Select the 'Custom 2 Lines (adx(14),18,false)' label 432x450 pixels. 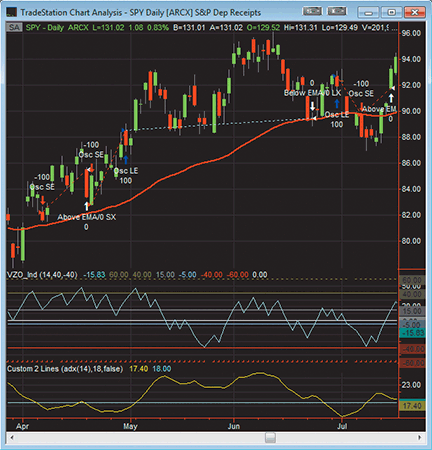click(x=65, y=369)
